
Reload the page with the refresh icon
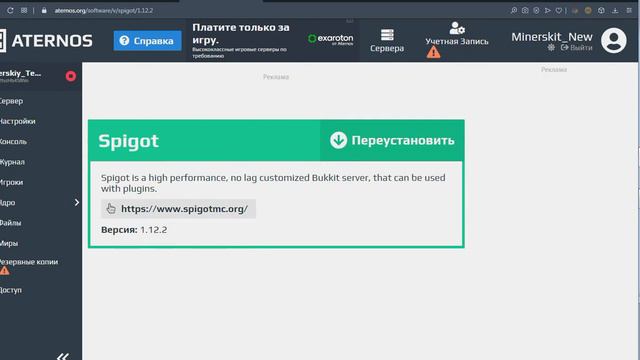[10, 11]
